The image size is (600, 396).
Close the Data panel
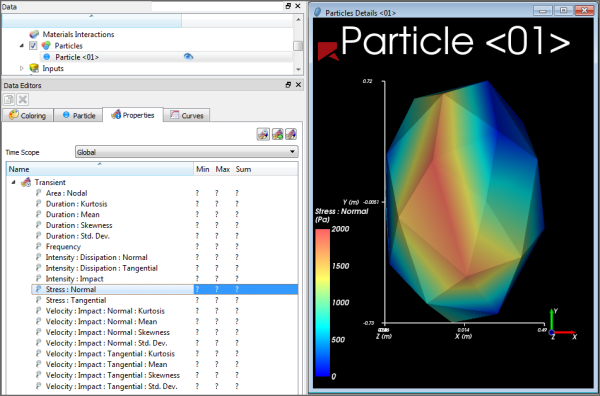point(298,6)
